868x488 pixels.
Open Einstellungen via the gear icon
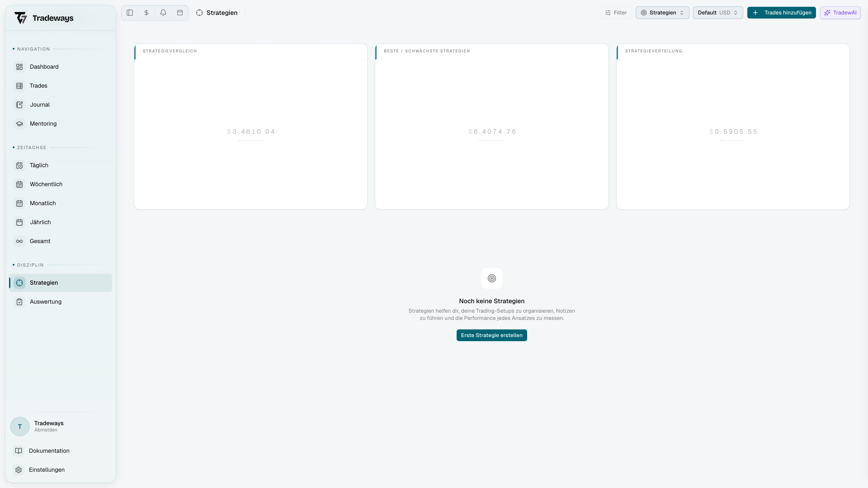point(19,469)
